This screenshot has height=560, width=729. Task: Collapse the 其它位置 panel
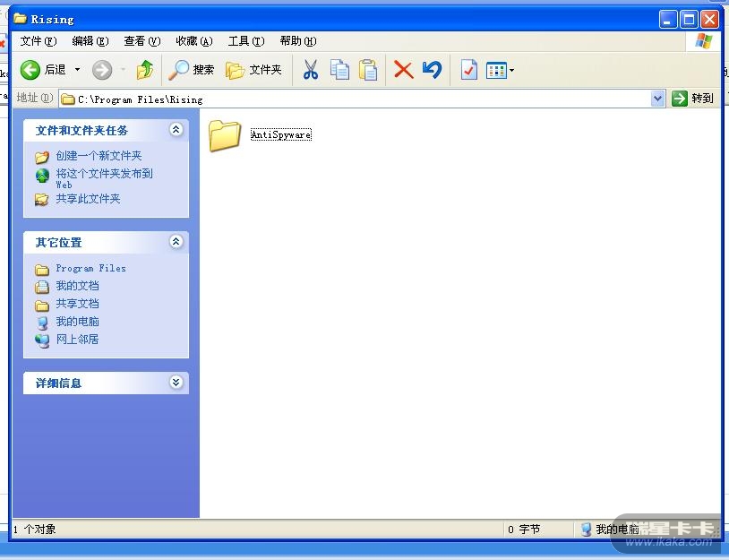click(x=176, y=242)
